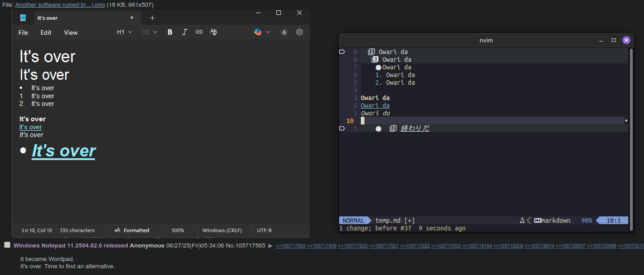Click "135 characters" in the status bar
Viewport: 644px width, 275px height.
(77, 230)
